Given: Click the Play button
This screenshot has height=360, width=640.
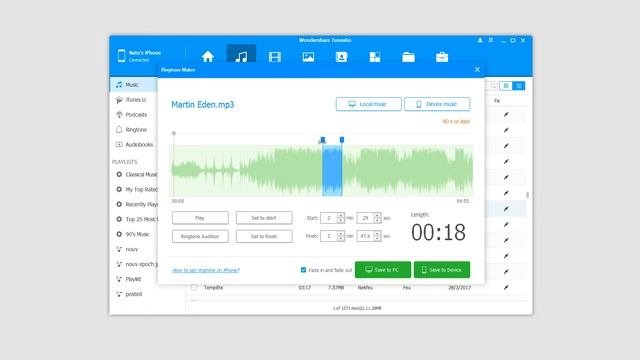Looking at the screenshot, I should coord(200,218).
